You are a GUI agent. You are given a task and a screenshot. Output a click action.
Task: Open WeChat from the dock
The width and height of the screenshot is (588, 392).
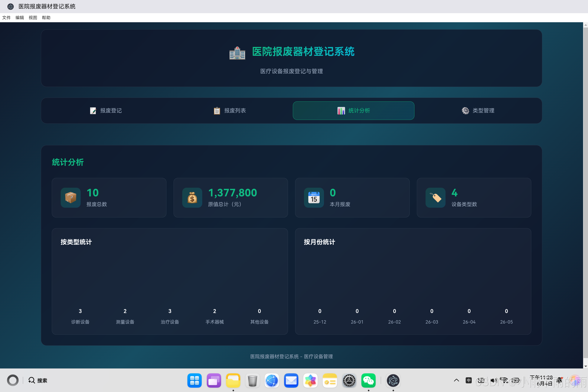tap(368, 380)
